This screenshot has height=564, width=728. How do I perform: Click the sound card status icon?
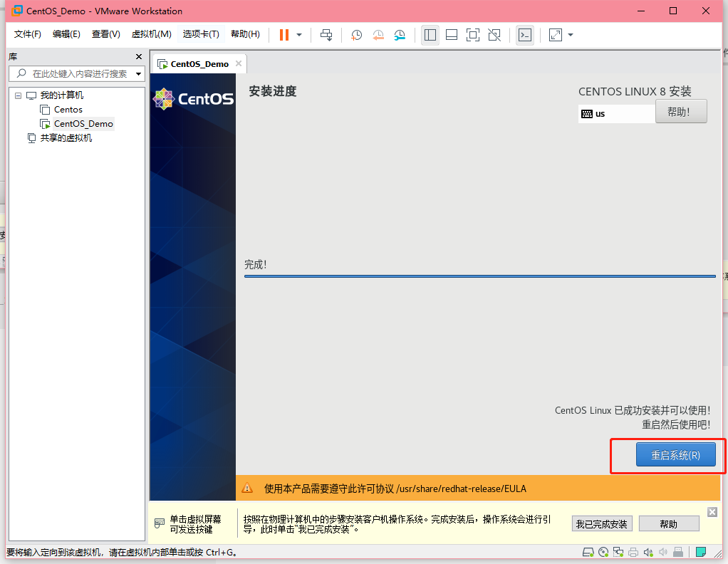pyautogui.click(x=648, y=552)
